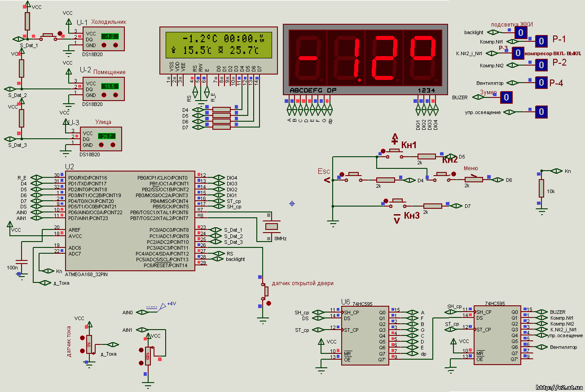The image size is (585, 392).
Task: Click the Вентилятор P-4 logic probe
Action: tap(541, 83)
